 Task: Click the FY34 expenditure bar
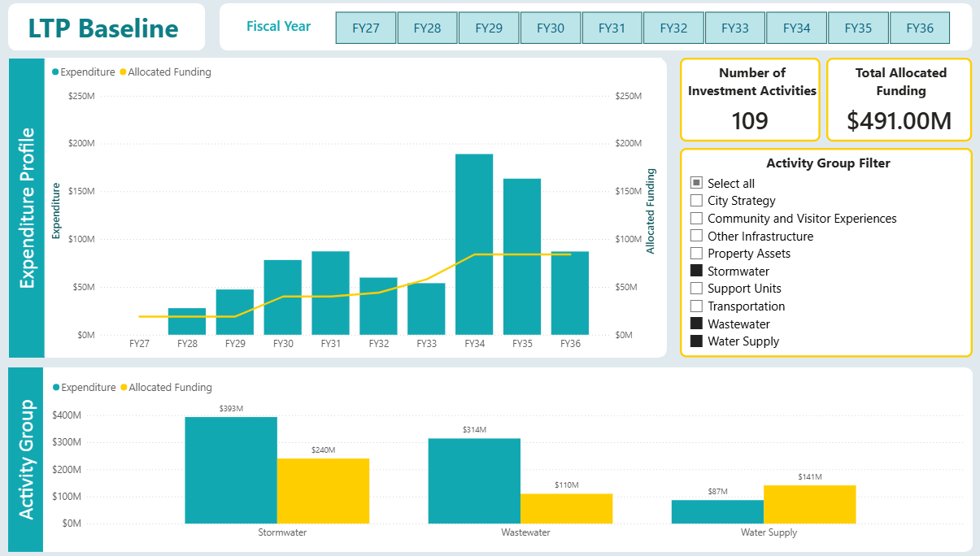(x=474, y=244)
